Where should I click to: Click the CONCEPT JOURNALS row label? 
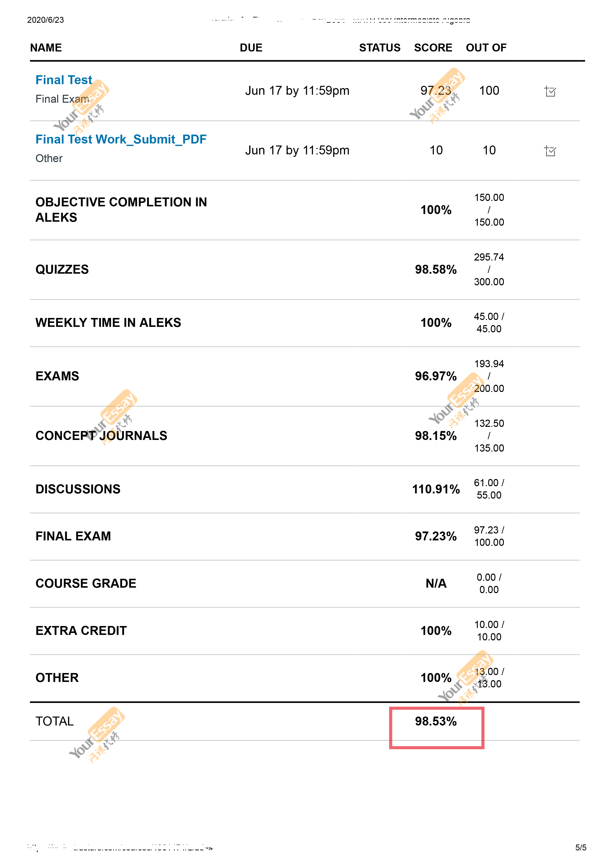pyautogui.click(x=101, y=436)
